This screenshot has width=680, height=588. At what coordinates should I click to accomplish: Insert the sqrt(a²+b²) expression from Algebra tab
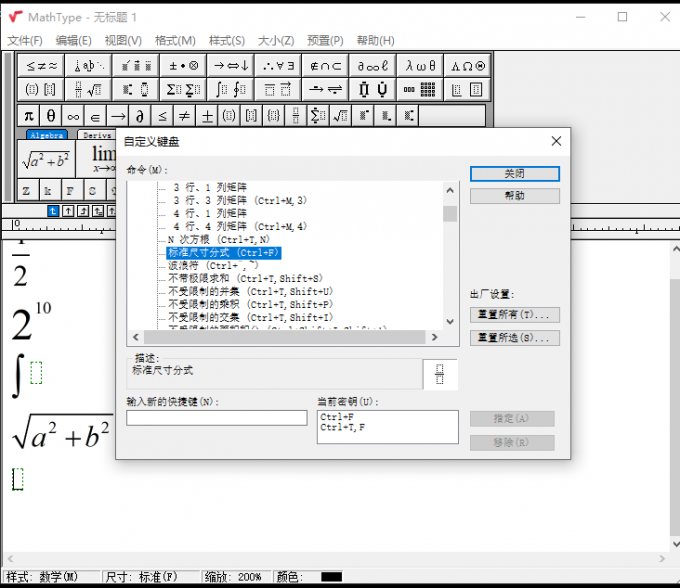pyautogui.click(x=46, y=159)
